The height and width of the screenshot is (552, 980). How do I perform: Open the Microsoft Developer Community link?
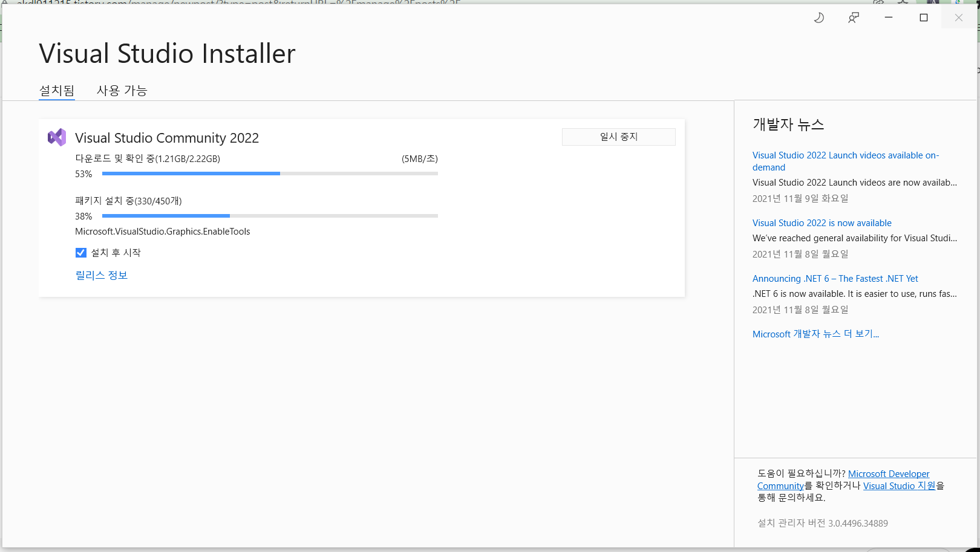click(889, 474)
